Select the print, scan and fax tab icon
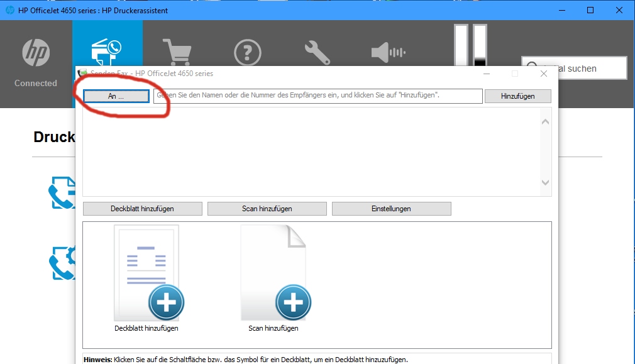 tap(106, 52)
